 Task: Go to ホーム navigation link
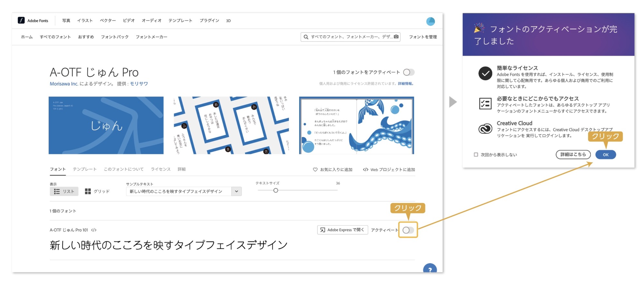[x=27, y=37]
